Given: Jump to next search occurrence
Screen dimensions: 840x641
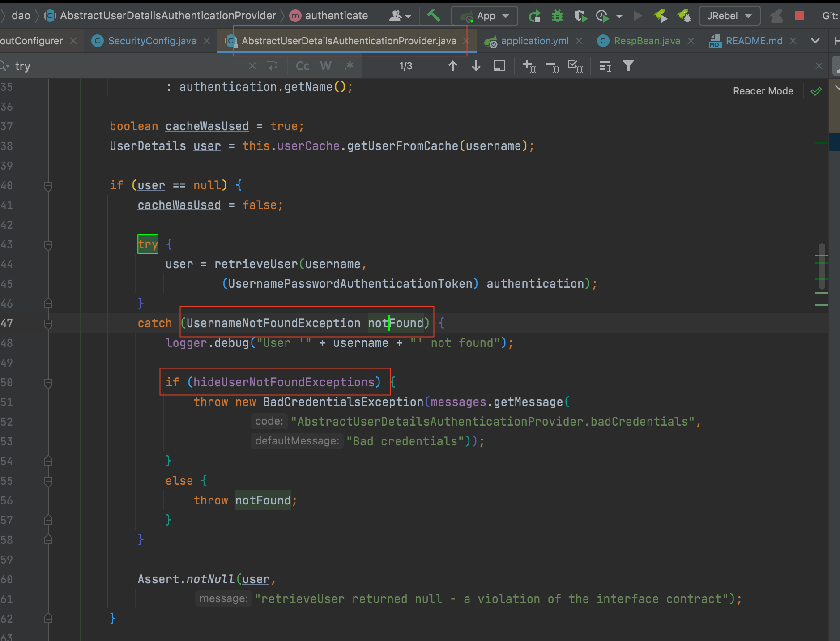Looking at the screenshot, I should point(476,66).
